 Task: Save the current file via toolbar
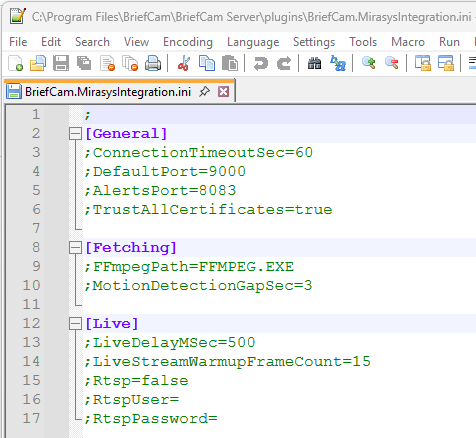(x=61, y=63)
